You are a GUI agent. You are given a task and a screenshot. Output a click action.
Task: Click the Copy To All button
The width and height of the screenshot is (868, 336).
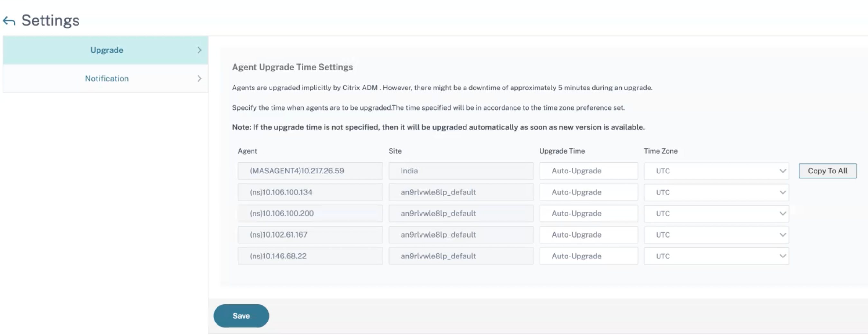(x=827, y=171)
